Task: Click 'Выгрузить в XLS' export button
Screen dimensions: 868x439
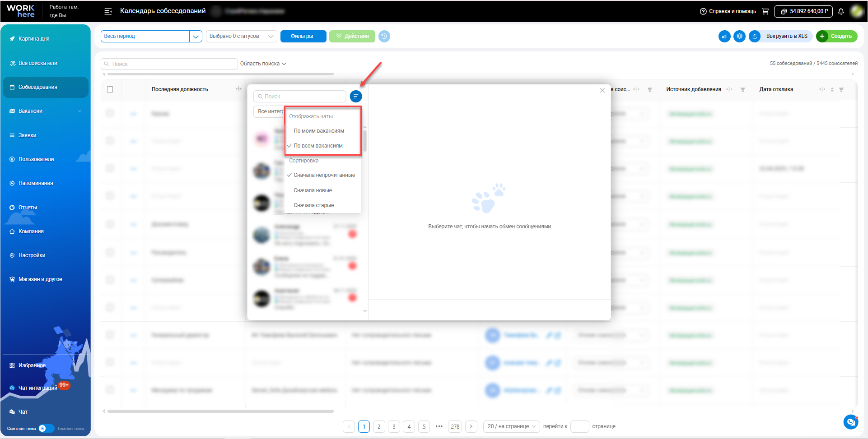Action: (781, 36)
